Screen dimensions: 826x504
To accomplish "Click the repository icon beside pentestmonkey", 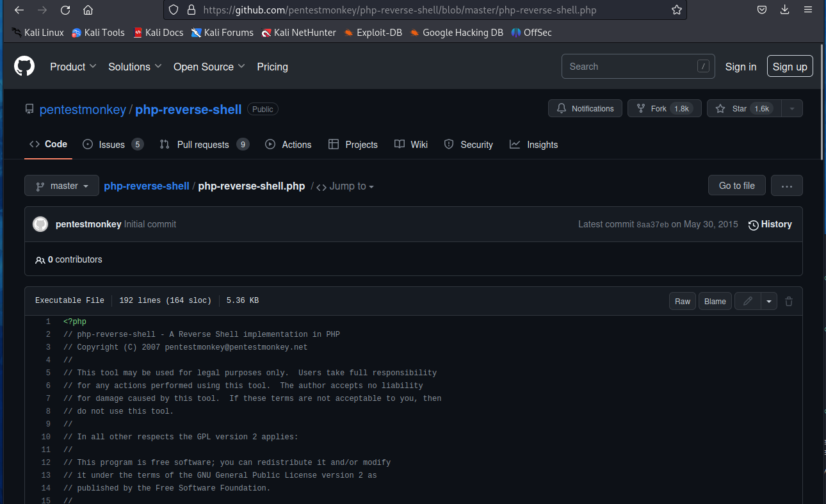I will point(29,110).
